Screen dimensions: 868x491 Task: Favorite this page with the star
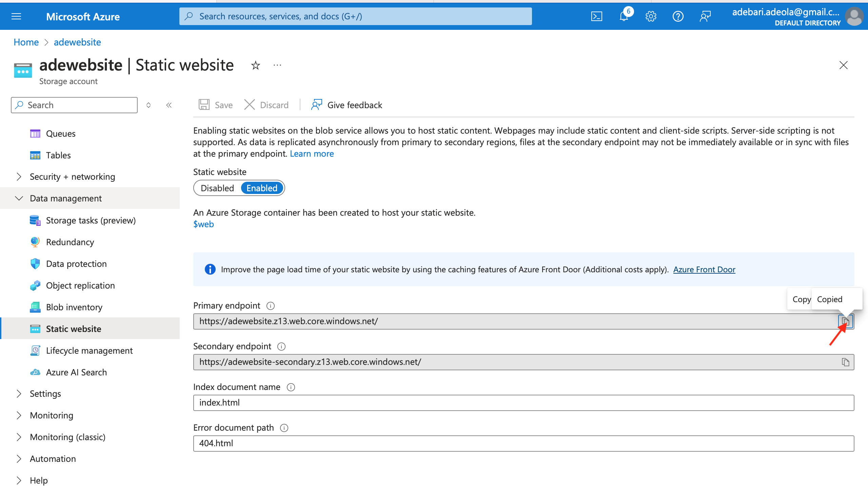tap(255, 65)
